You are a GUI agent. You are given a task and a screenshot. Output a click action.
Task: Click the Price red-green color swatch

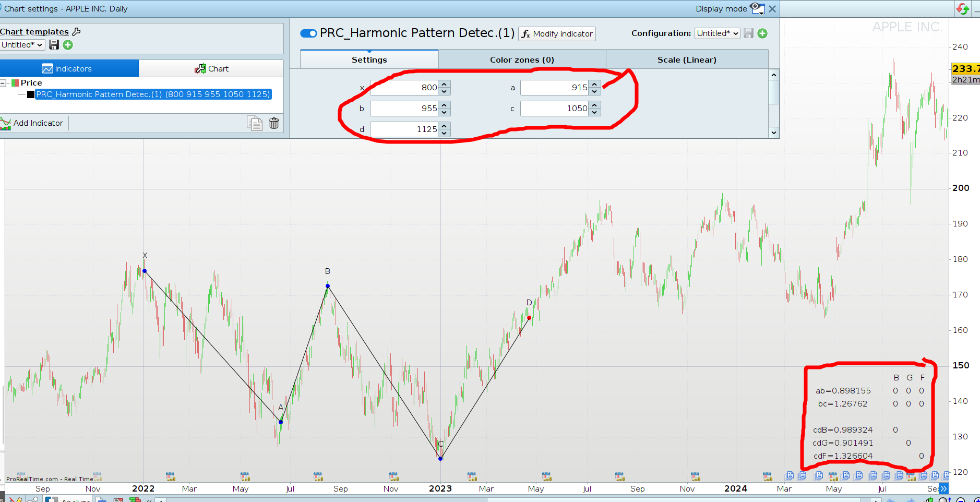[x=15, y=83]
